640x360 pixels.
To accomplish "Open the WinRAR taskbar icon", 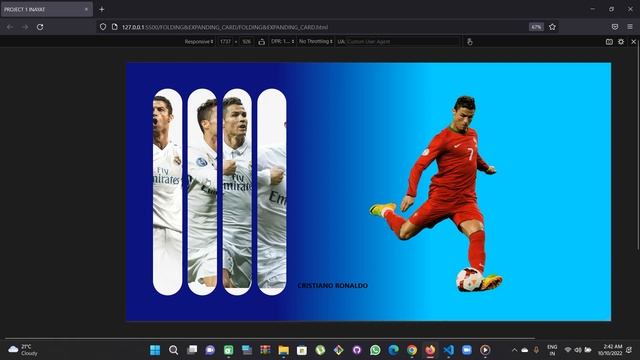I will [265, 350].
